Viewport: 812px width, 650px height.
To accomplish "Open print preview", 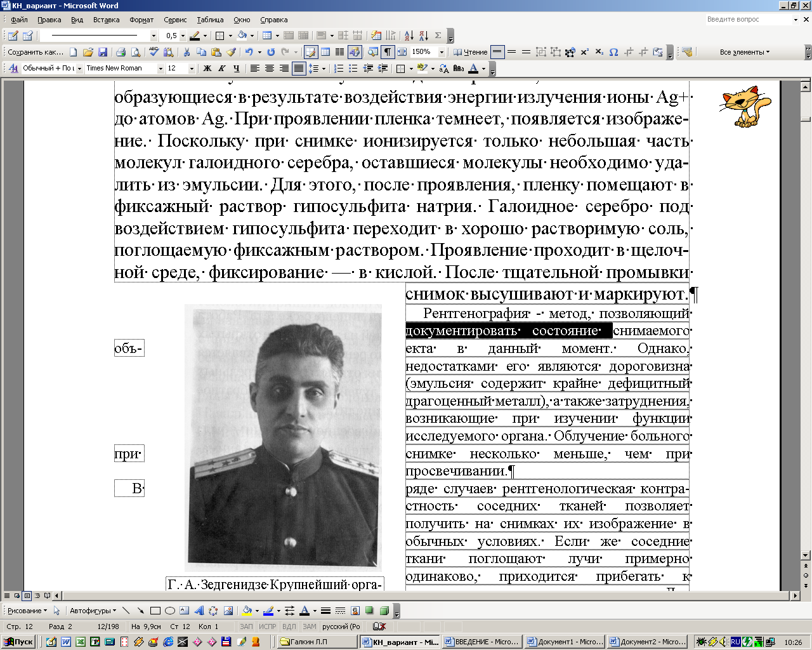I will point(135,52).
